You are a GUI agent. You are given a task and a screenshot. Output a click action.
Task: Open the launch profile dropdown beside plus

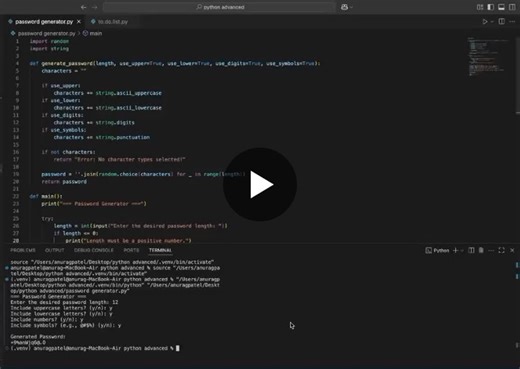(462, 250)
